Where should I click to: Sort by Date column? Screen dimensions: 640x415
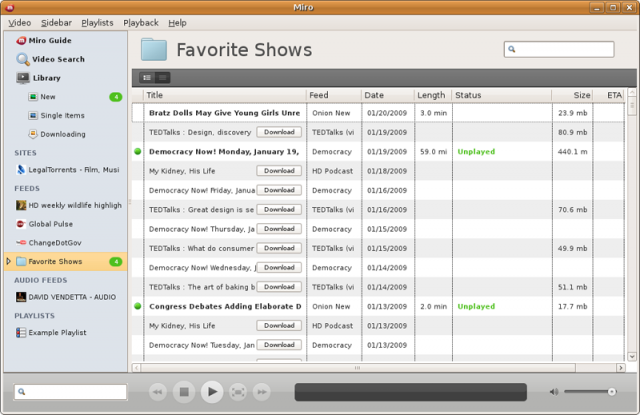387,95
